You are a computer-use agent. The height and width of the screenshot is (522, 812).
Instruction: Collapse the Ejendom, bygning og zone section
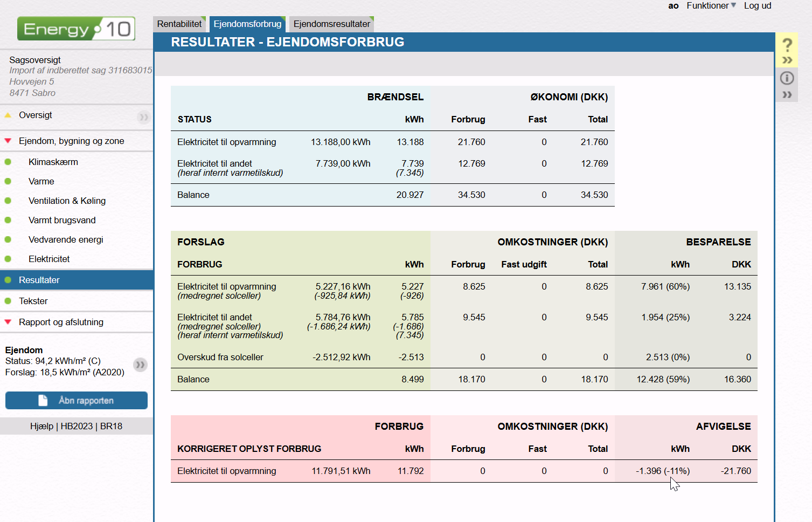(x=8, y=141)
